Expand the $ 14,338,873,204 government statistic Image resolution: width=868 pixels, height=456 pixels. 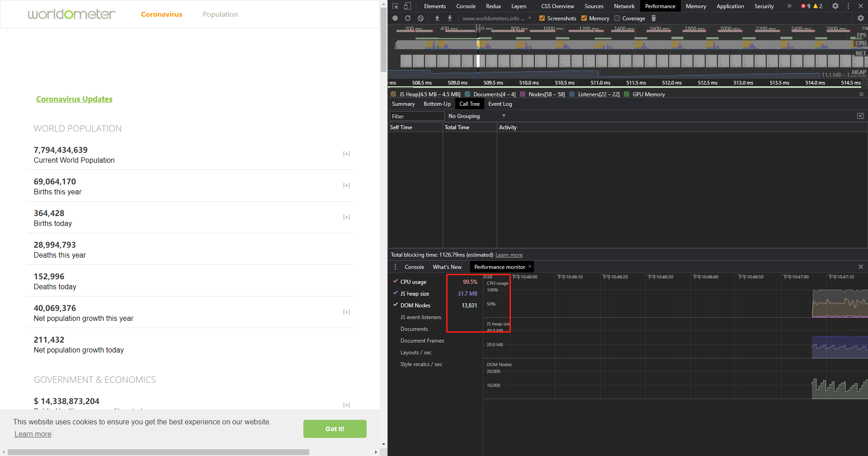tap(346, 405)
